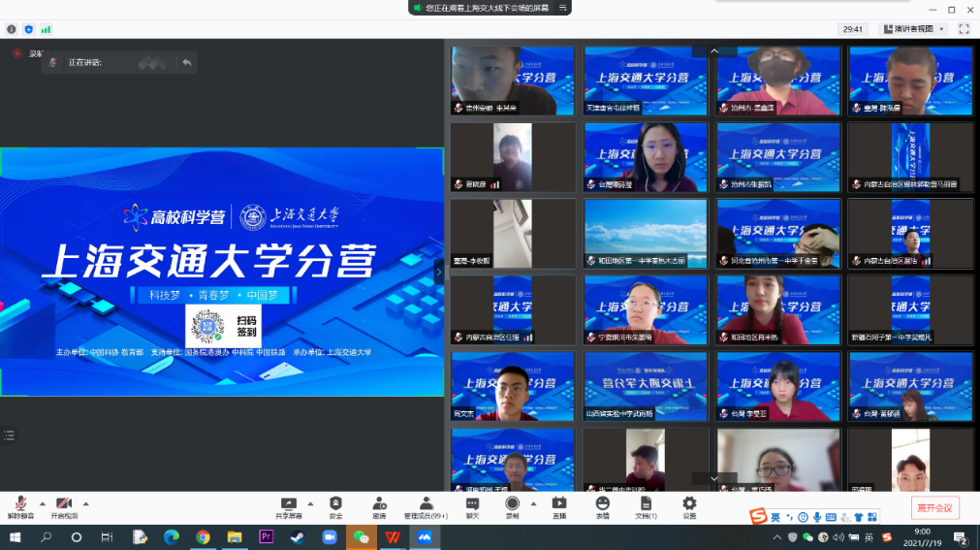Open the system tray volume icon
The width and height of the screenshot is (980, 550).
click(838, 537)
